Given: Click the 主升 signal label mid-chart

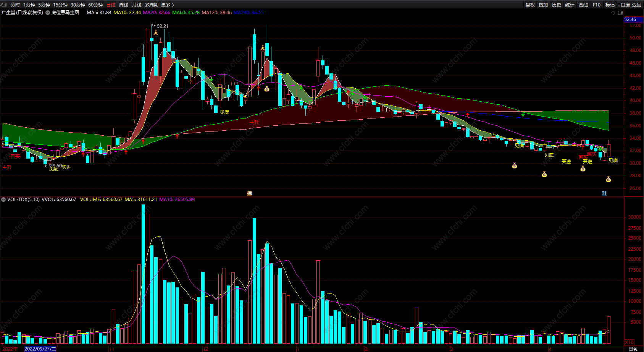Looking at the screenshot, I should pos(254,122).
